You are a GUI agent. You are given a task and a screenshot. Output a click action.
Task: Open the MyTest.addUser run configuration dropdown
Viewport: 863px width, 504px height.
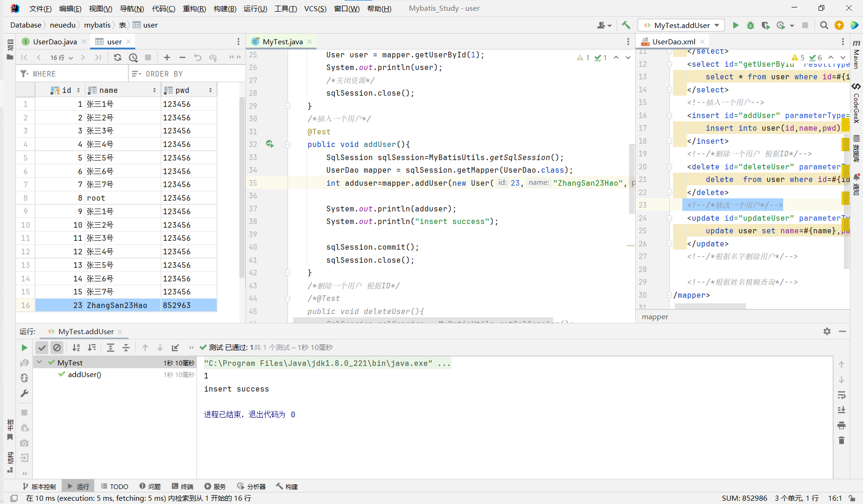coord(681,25)
